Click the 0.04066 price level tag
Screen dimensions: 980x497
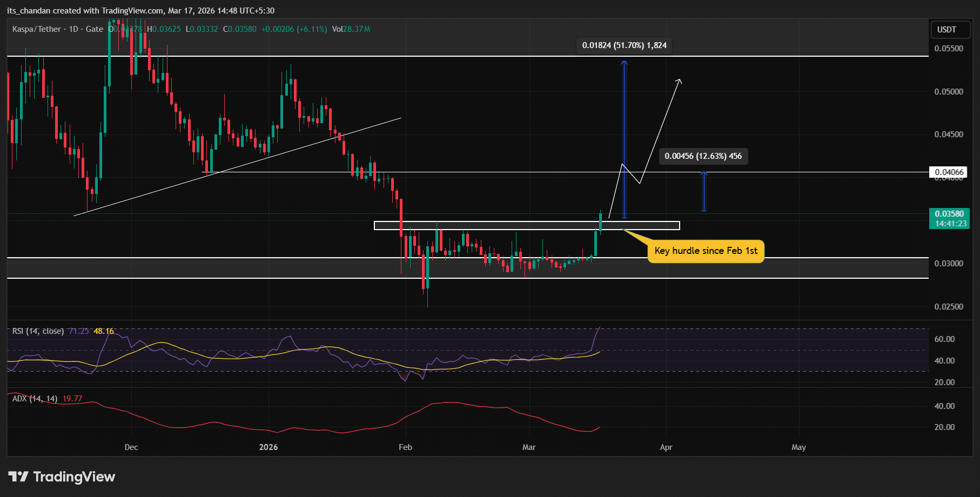[x=949, y=172]
